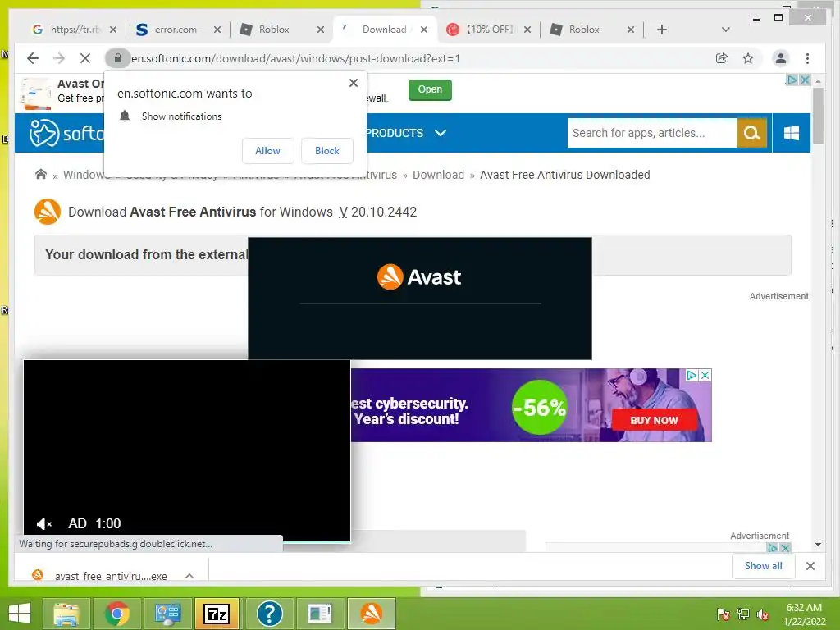Expand tab search chevron
840x630 pixels.
[x=725, y=30]
